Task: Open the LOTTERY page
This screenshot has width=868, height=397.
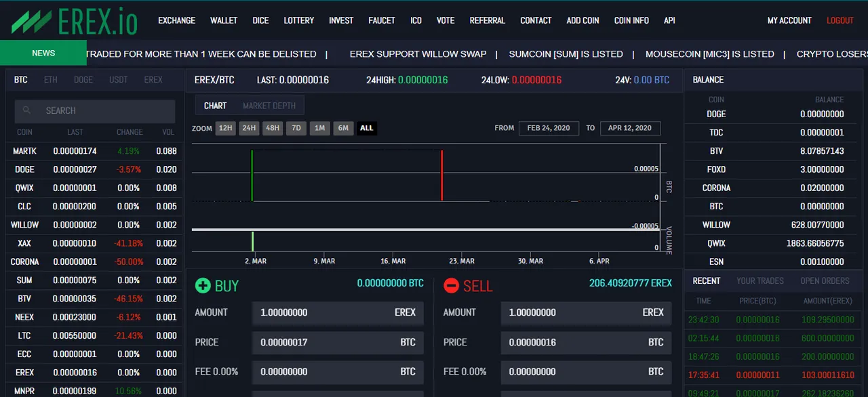Action: pyautogui.click(x=299, y=20)
